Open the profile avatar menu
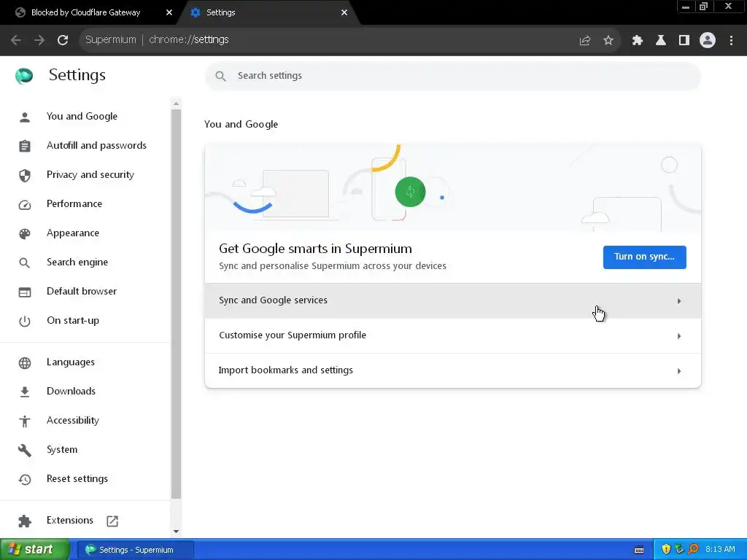This screenshot has width=747, height=560. pos(708,41)
